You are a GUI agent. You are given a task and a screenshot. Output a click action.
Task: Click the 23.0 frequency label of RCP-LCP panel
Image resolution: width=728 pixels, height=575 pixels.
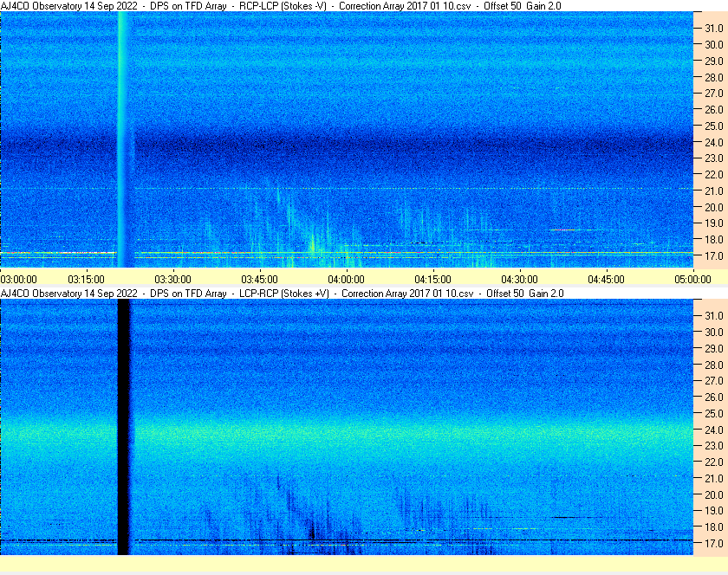[x=714, y=158]
